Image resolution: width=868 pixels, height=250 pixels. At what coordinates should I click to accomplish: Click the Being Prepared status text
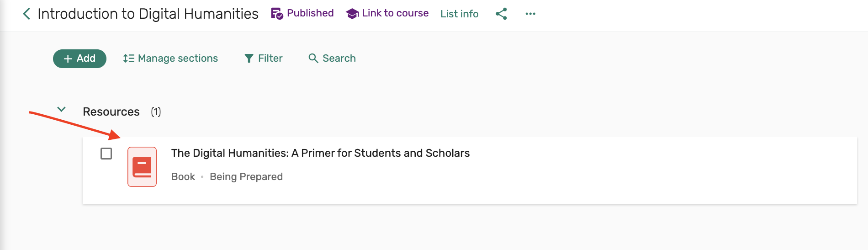tap(246, 177)
